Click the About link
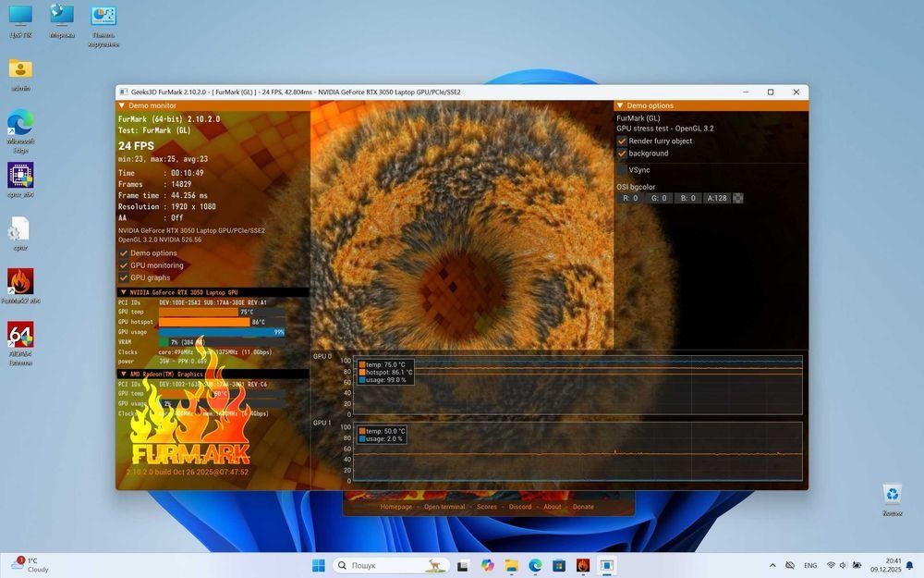This screenshot has height=578, width=924. 553,507
